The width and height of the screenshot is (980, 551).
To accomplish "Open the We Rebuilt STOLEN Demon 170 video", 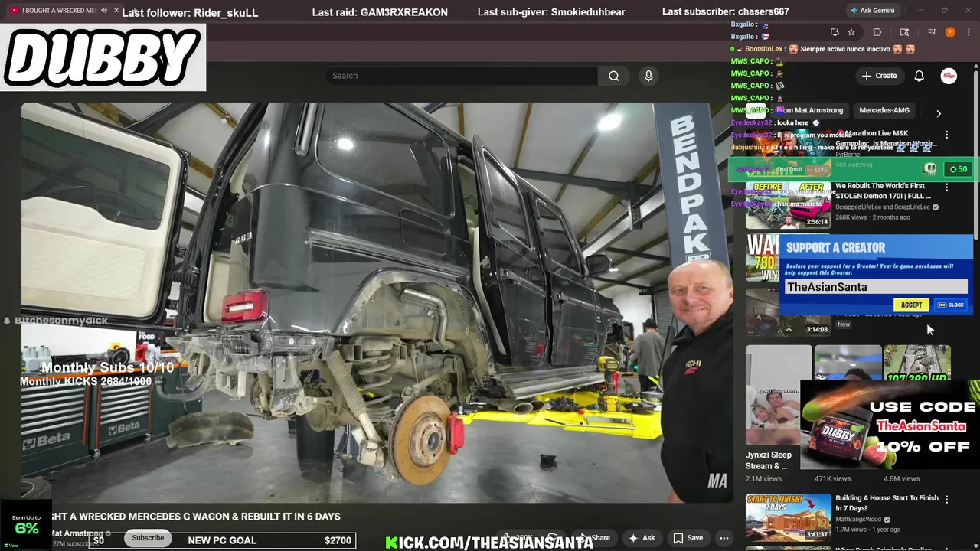I will tap(884, 191).
